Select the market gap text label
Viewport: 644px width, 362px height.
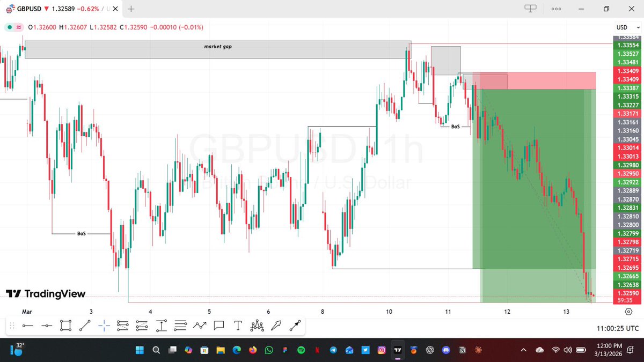pos(218,47)
